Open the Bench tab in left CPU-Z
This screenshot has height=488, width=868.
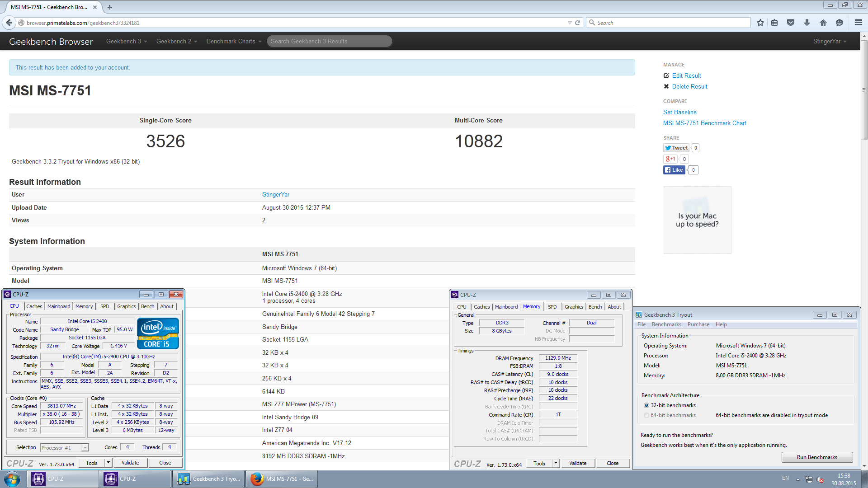click(148, 306)
